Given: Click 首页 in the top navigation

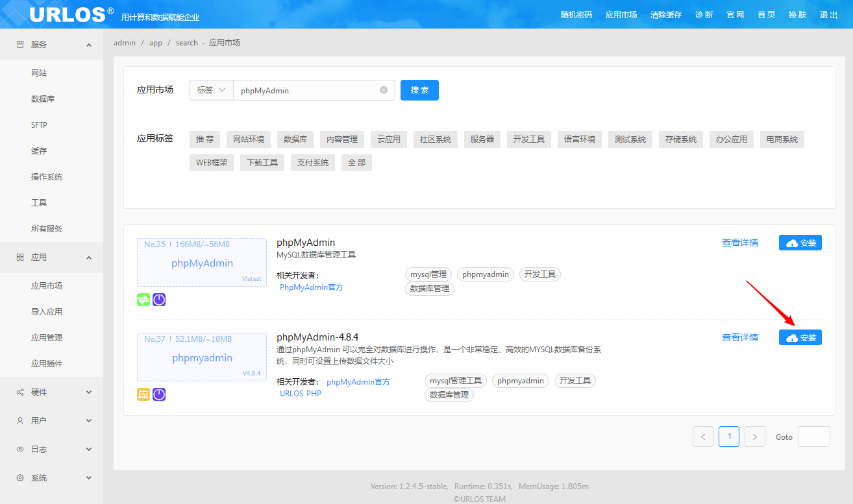Looking at the screenshot, I should coord(767,15).
